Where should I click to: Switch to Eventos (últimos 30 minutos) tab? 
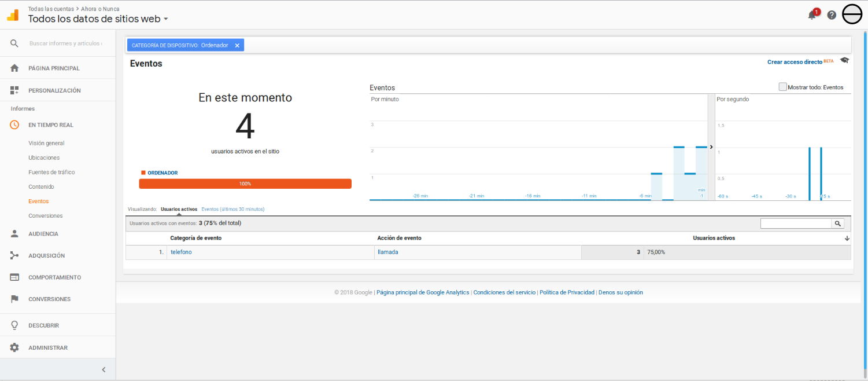(x=232, y=209)
